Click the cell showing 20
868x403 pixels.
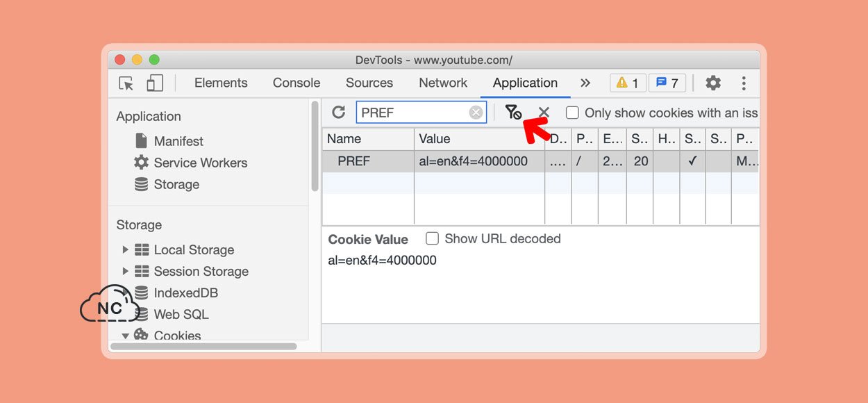640,161
